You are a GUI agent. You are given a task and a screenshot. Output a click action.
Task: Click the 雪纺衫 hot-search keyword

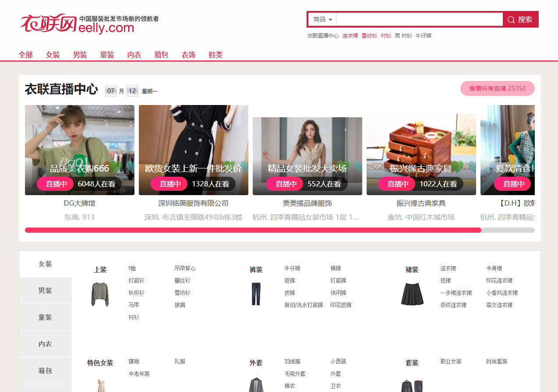(x=369, y=36)
